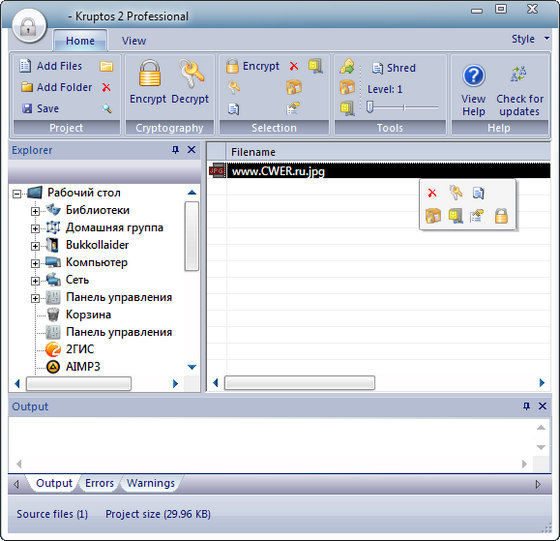Click the Decrypt keys icon
560x541 pixels.
pyautogui.click(x=191, y=74)
